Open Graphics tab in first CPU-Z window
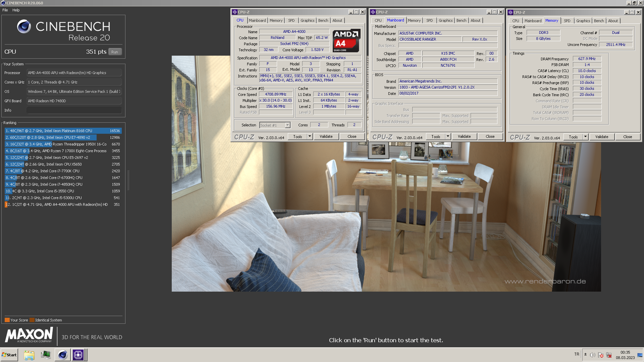Screen dimensions: 644x362 click(x=308, y=20)
